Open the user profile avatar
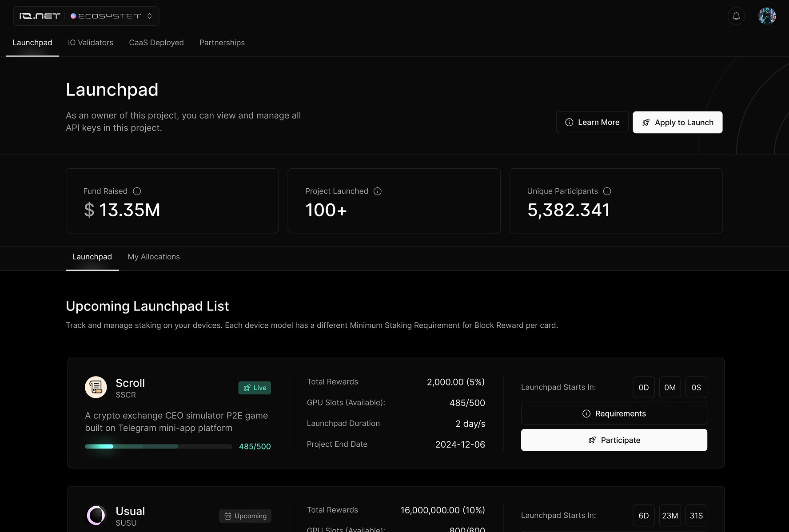 [x=767, y=16]
